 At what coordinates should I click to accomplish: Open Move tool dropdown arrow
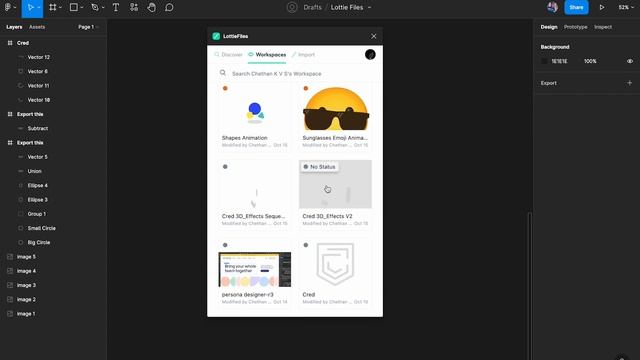[39, 7]
